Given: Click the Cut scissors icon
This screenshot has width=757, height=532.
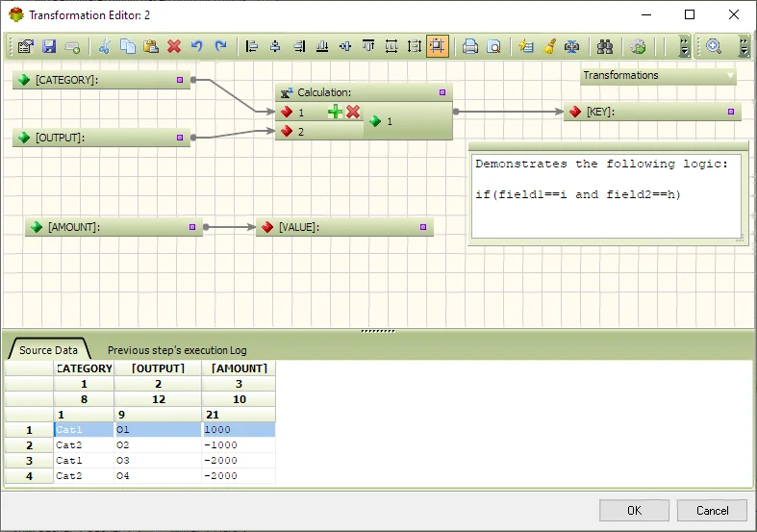Looking at the screenshot, I should coord(104,46).
